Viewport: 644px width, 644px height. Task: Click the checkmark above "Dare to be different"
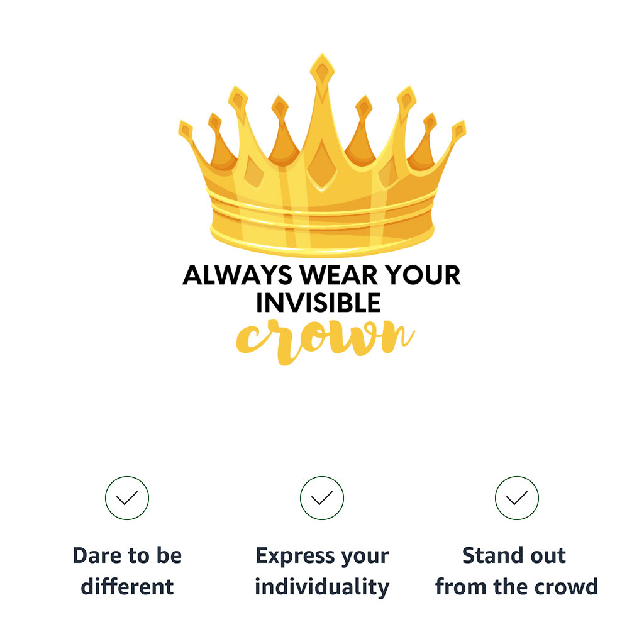(127, 498)
